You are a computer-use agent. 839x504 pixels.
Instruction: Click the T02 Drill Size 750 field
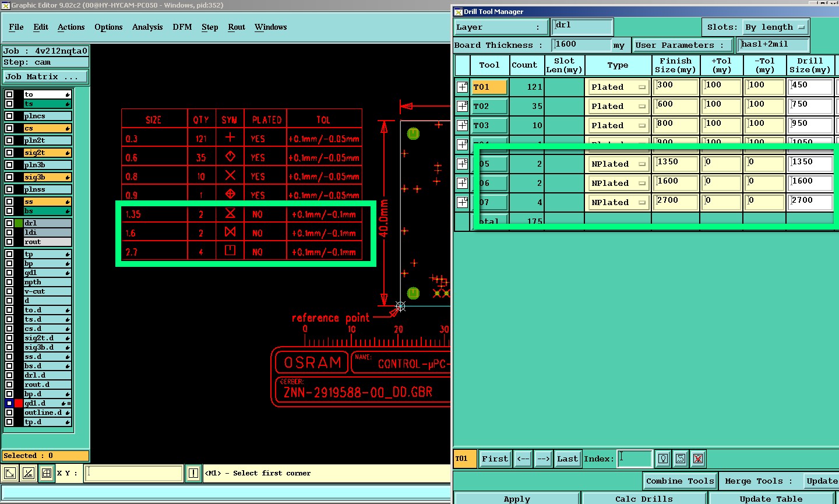coord(811,106)
